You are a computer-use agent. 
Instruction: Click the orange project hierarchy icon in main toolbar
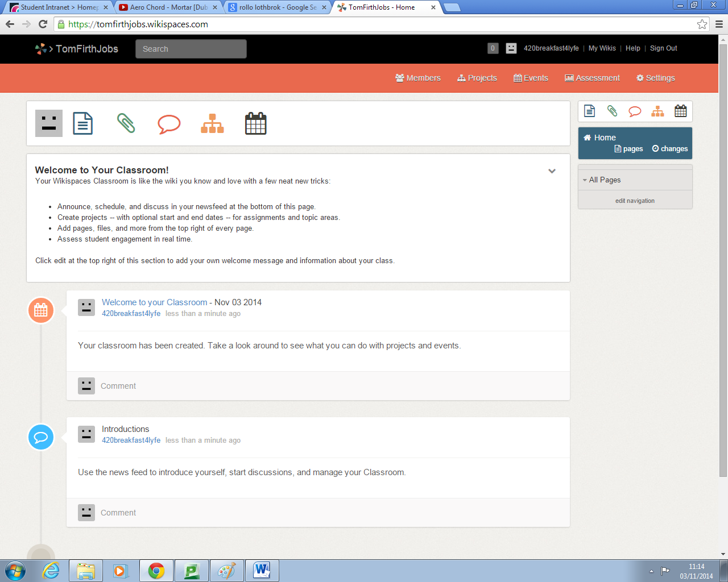(212, 123)
